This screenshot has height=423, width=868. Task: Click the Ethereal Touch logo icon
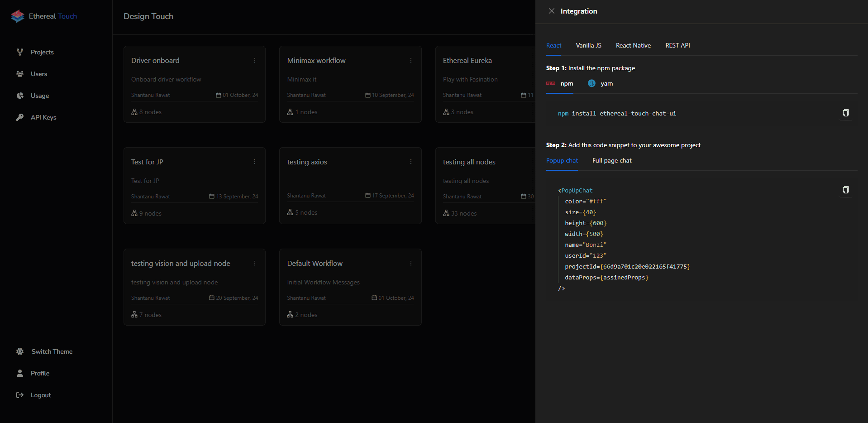click(x=18, y=16)
